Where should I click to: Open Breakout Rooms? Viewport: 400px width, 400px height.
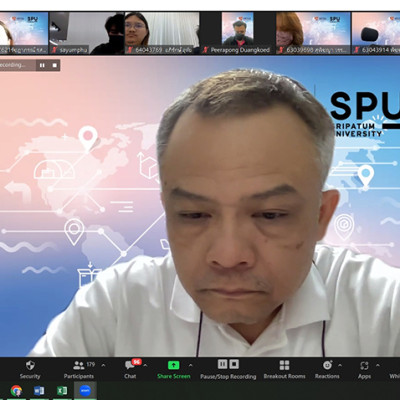284,365
